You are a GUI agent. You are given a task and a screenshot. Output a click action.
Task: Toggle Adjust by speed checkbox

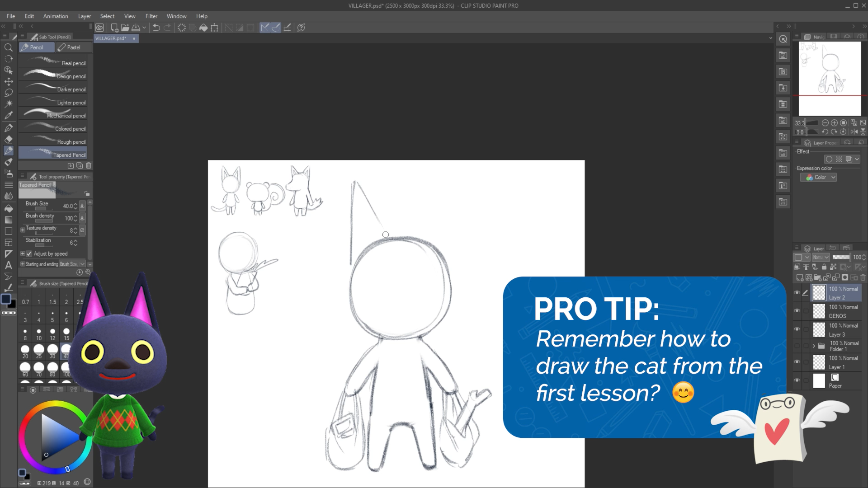(x=29, y=254)
